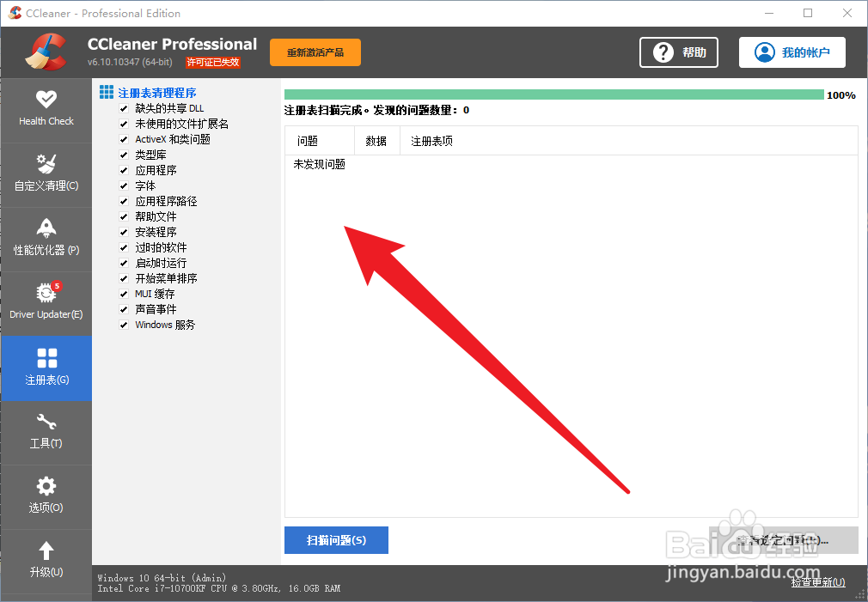Screen dimensions: 868x602
Task: Click the question mark help icon
Action: pos(663,52)
